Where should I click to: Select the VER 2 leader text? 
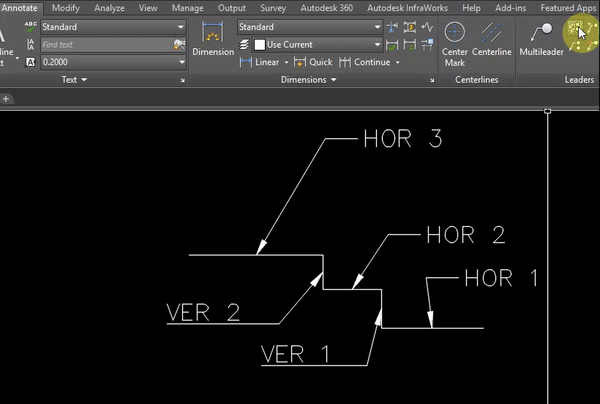(x=203, y=313)
